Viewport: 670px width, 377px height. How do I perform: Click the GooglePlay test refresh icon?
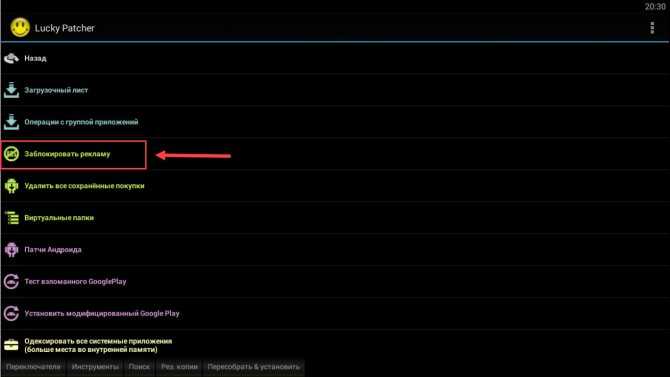point(12,282)
